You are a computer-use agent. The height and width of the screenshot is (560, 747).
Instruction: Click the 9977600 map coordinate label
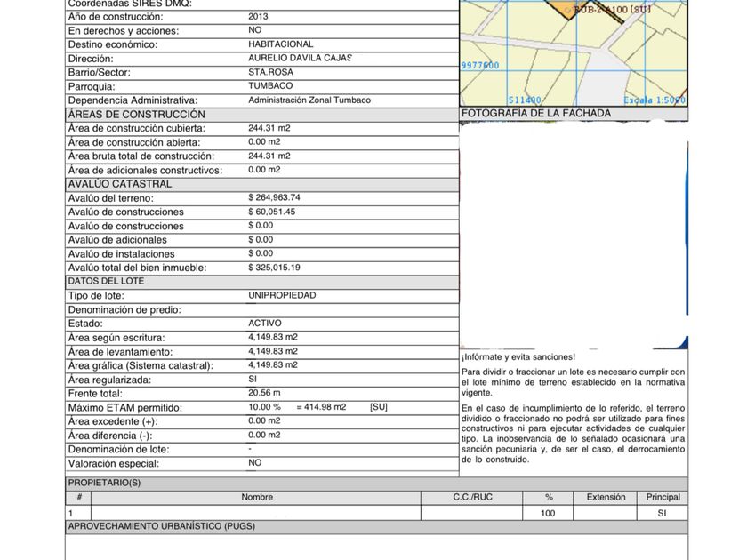(x=479, y=65)
